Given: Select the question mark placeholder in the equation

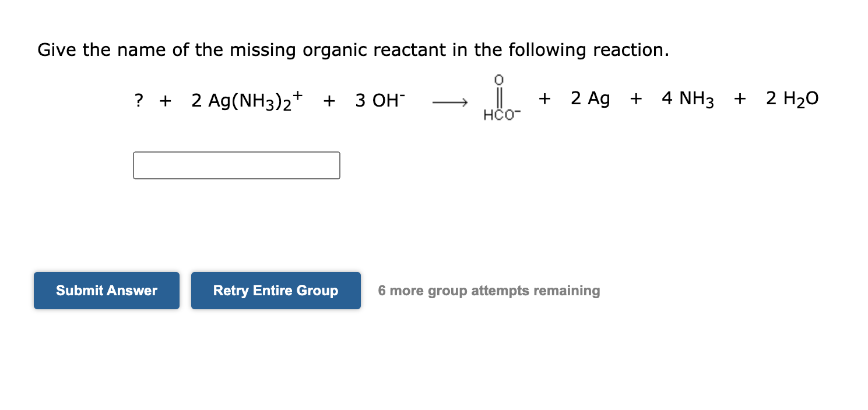Looking at the screenshot, I should (x=138, y=100).
